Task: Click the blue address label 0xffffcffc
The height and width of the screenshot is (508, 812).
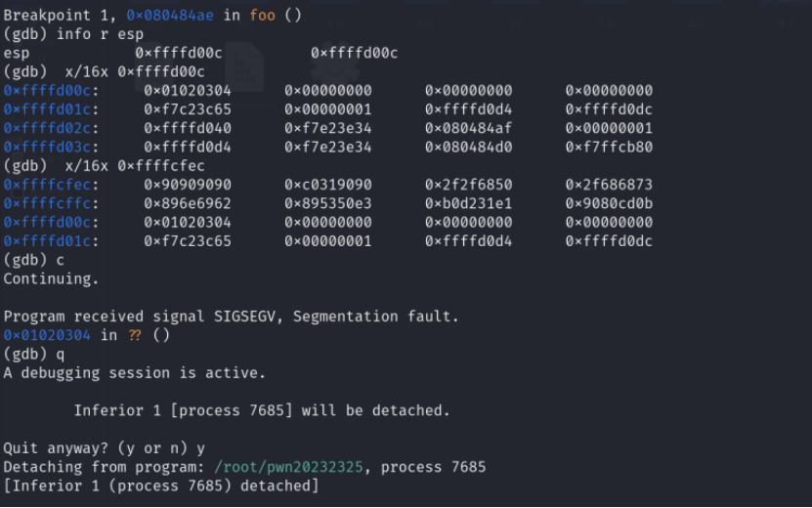Action: (51, 203)
